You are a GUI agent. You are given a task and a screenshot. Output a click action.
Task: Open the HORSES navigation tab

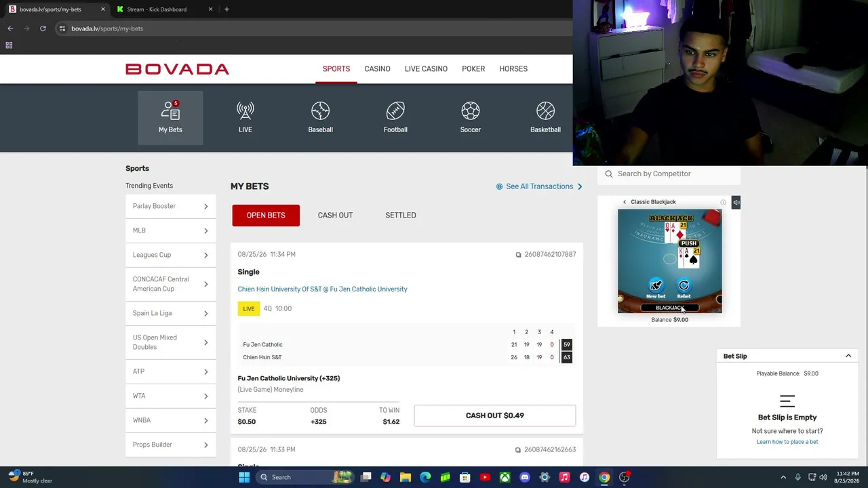point(513,69)
